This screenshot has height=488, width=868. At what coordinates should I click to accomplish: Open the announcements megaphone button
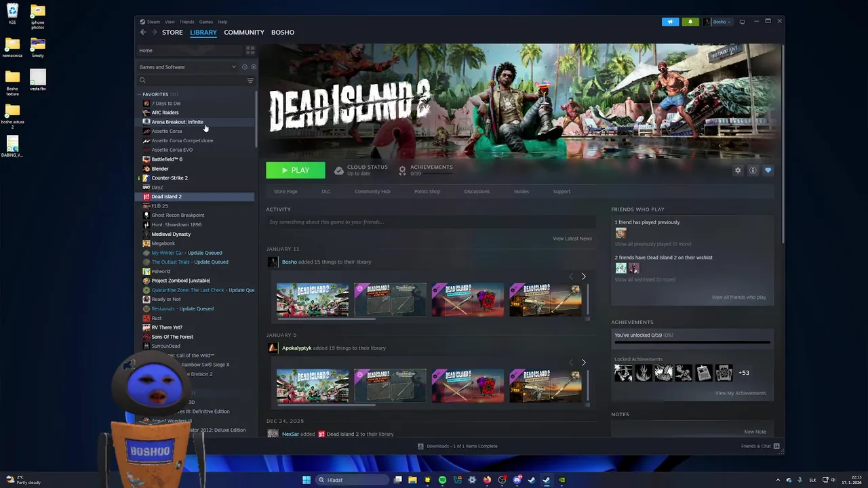pyautogui.click(x=670, y=22)
